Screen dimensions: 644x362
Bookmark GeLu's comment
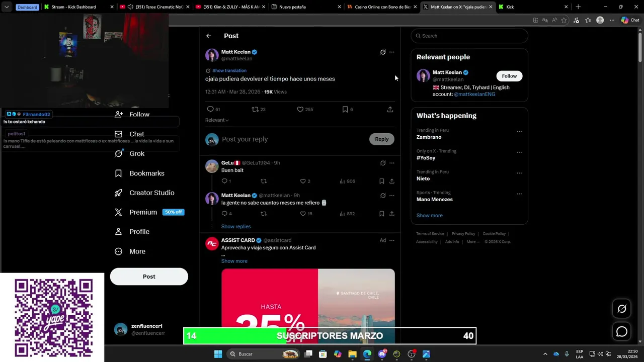tap(382, 181)
